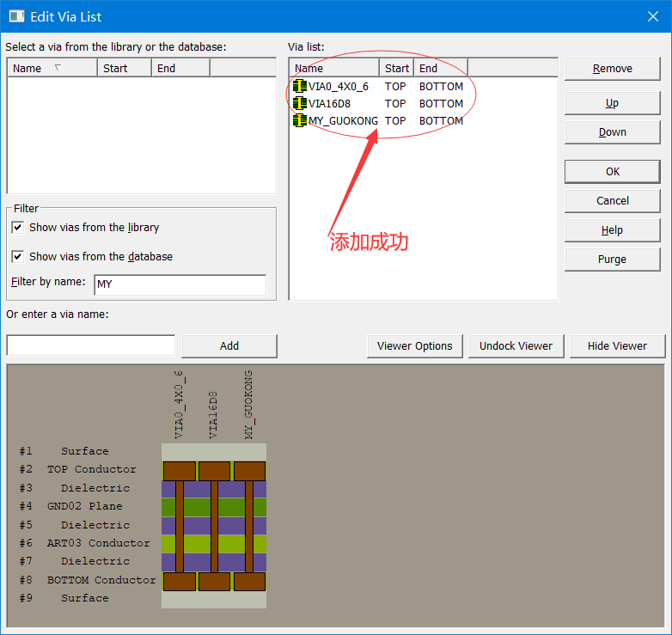This screenshot has width=672, height=635.
Task: Click the VIA16D8 via icon
Action: click(300, 103)
